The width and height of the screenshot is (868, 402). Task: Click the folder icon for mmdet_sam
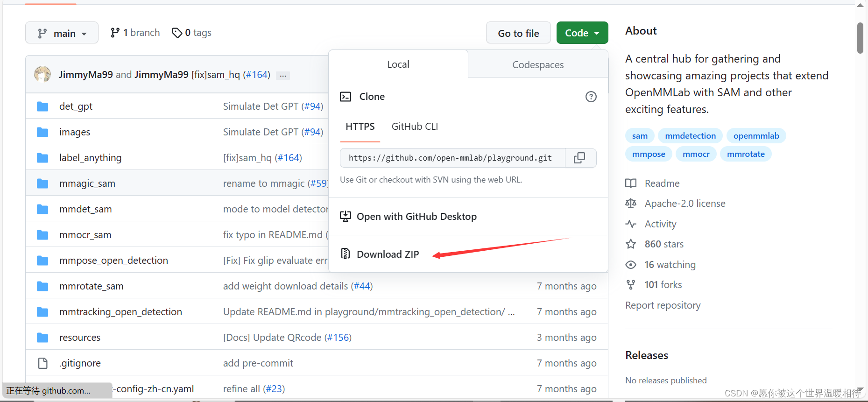[x=42, y=209]
